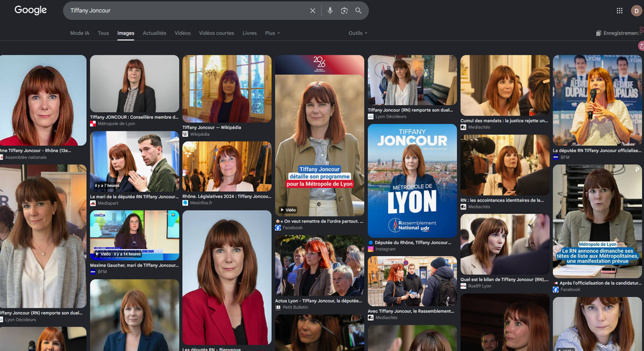Open Rue89 Lyon bilan image
The height and width of the screenshot is (351, 644).
tap(505, 244)
